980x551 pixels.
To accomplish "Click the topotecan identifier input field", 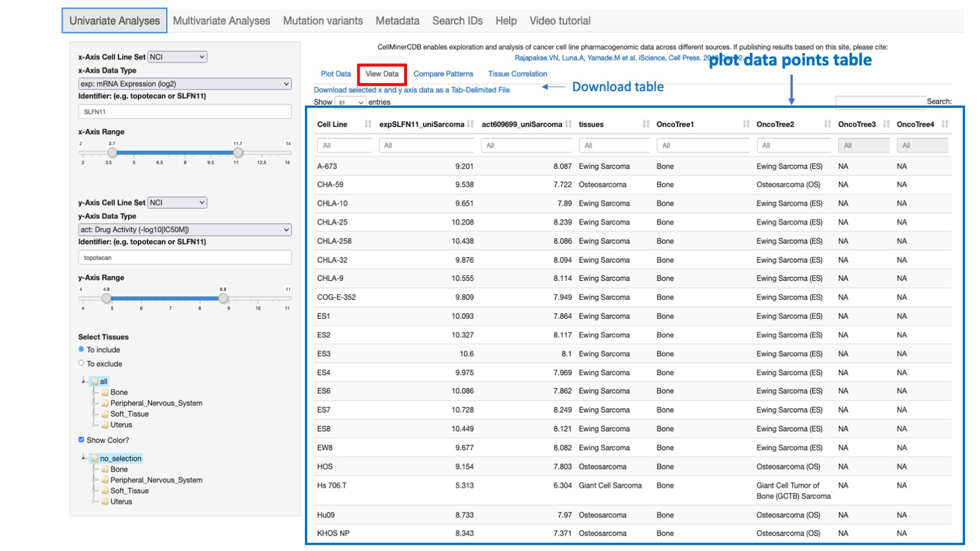I will [x=184, y=257].
